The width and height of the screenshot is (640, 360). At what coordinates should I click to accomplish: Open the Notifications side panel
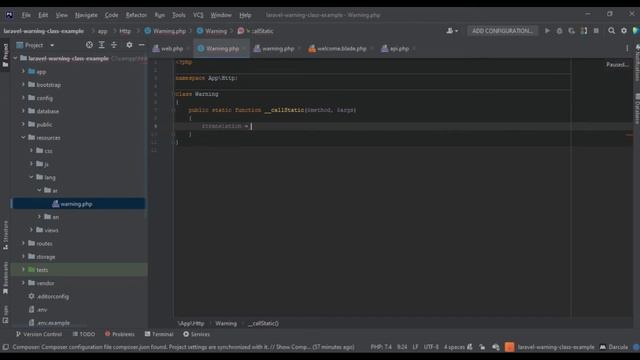pyautogui.click(x=637, y=62)
